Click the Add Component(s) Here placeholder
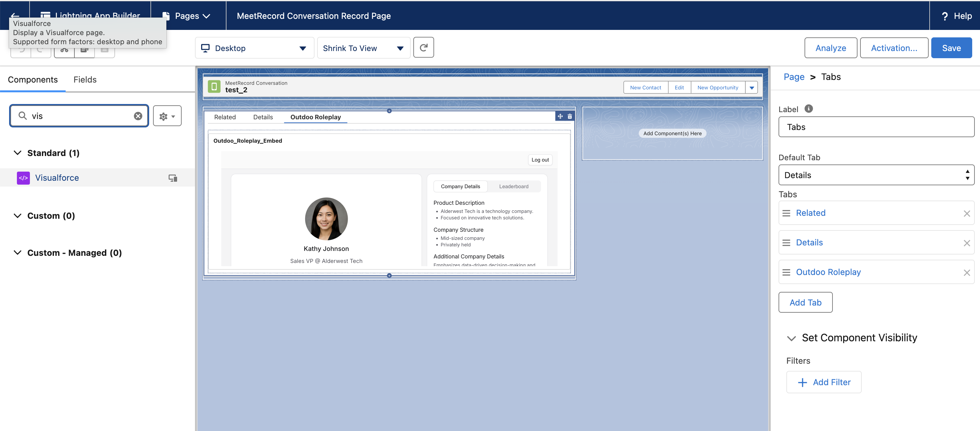 (672, 134)
